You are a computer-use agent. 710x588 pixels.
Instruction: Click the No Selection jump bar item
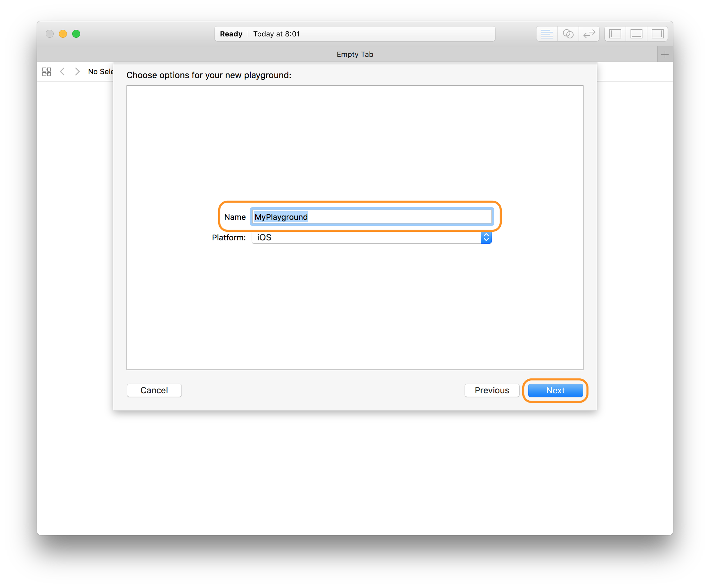point(100,72)
